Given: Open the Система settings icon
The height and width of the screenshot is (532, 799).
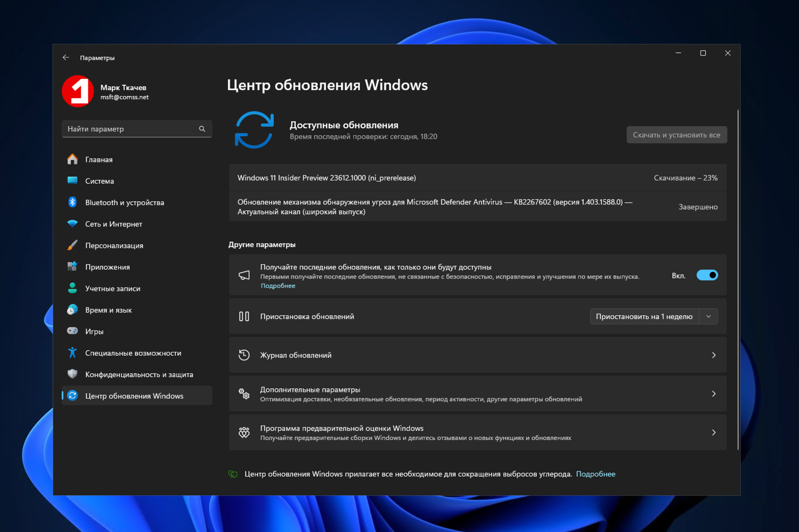Looking at the screenshot, I should [x=73, y=181].
